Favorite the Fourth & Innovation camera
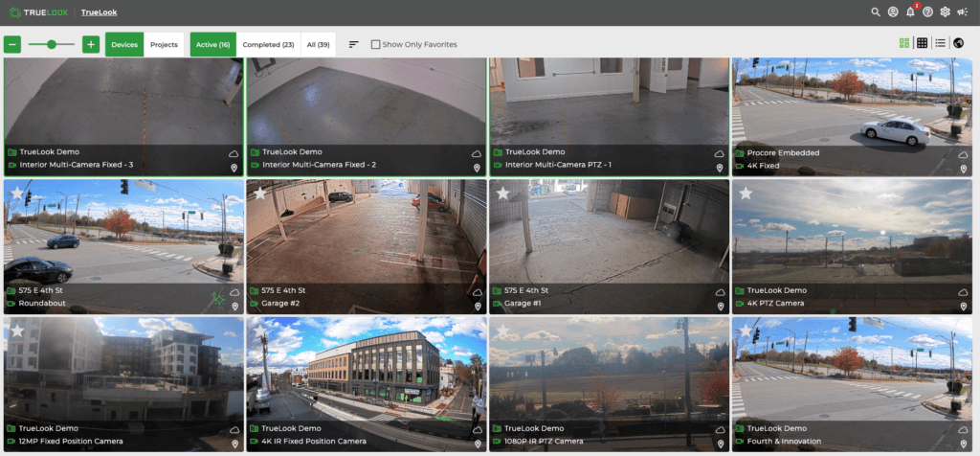The width and height of the screenshot is (980, 456). (745, 331)
